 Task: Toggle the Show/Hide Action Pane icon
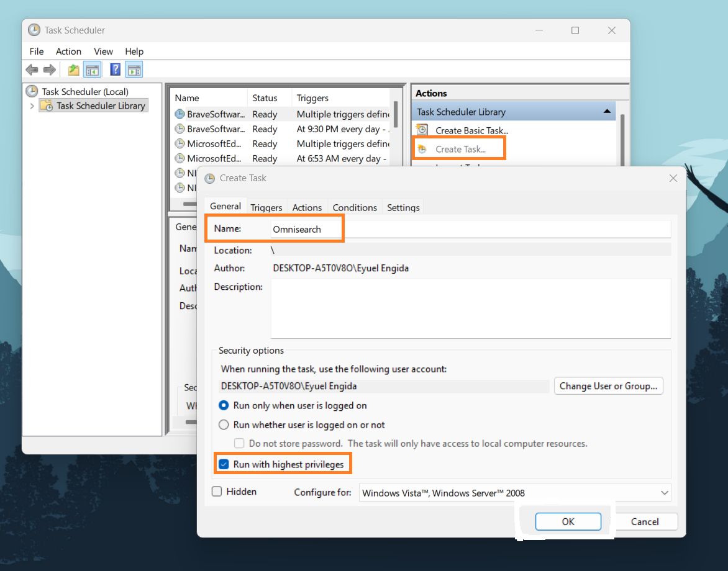[134, 70]
